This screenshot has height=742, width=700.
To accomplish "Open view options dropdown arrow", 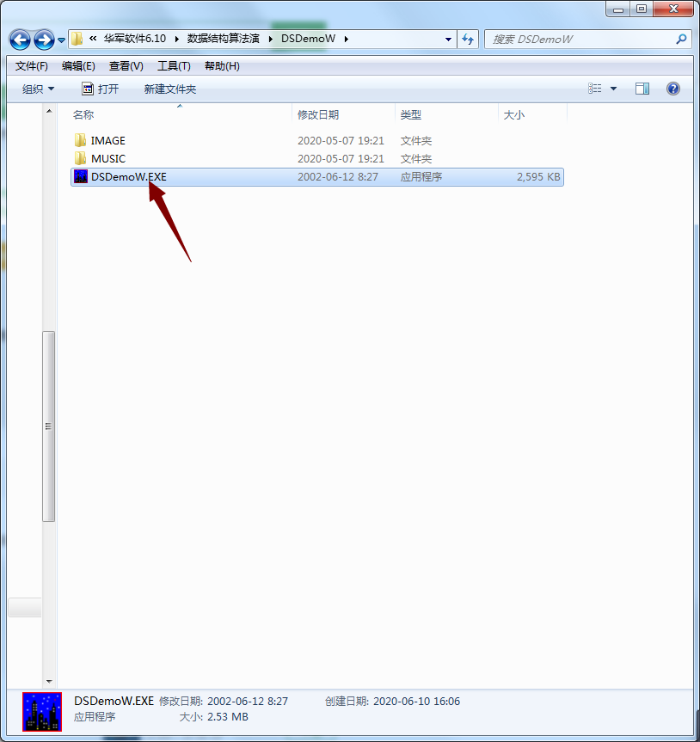I will click(613, 89).
